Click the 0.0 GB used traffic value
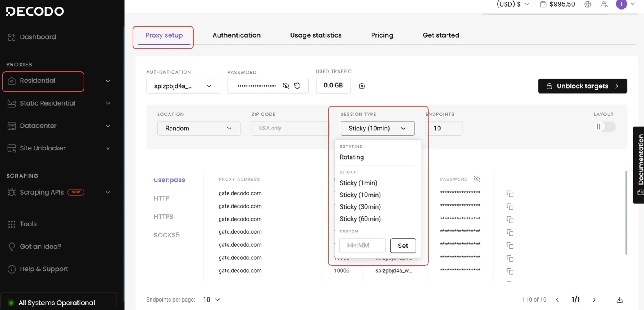644x310 pixels. pyautogui.click(x=333, y=86)
